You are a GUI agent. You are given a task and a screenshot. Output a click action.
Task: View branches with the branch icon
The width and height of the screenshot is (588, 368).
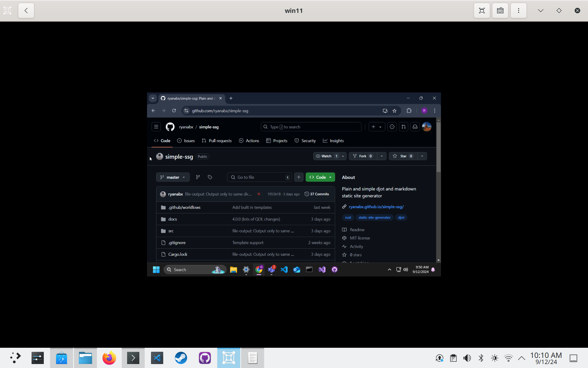pos(198,177)
